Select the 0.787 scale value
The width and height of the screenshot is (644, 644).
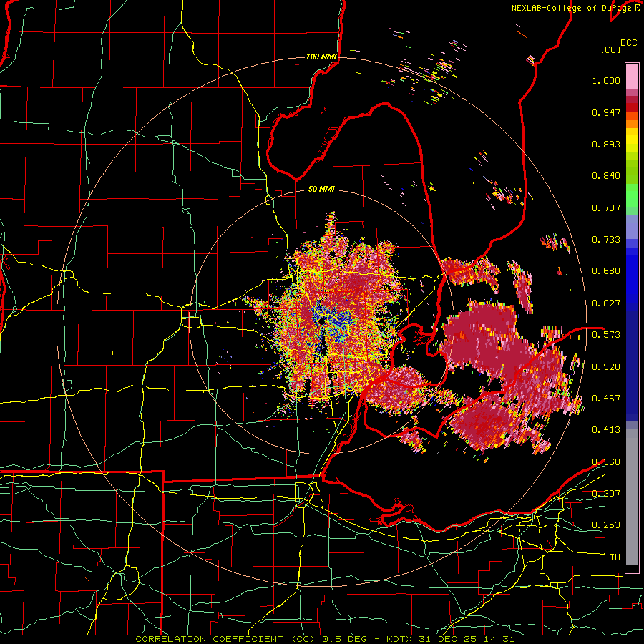click(606, 208)
